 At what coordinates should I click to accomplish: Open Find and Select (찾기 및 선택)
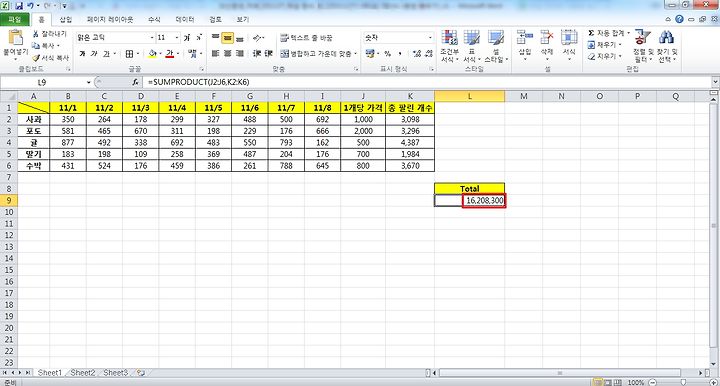667,46
